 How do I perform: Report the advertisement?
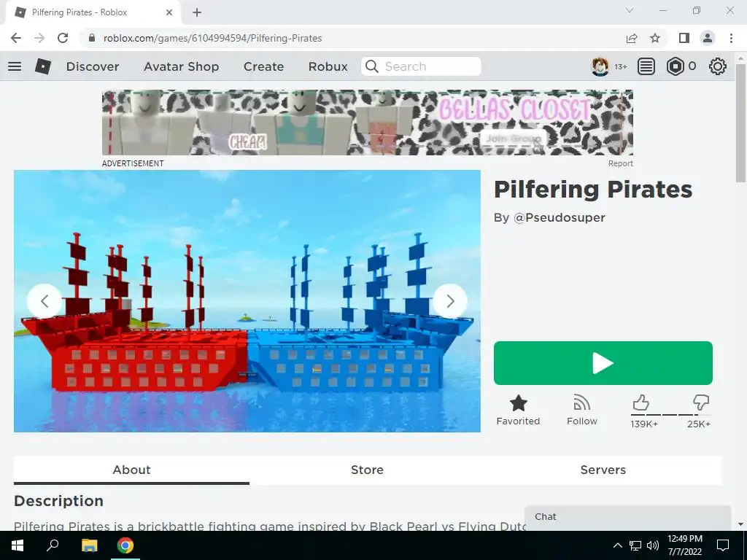click(x=620, y=163)
